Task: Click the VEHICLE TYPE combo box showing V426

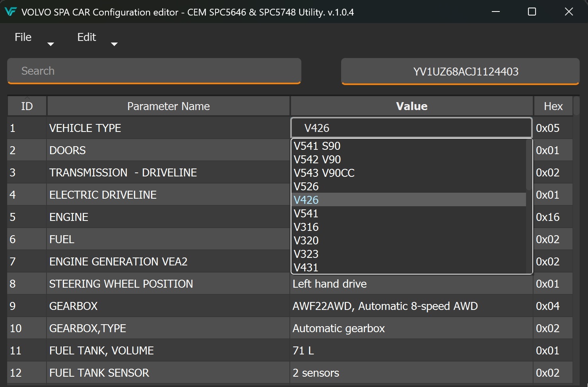Action: [411, 128]
